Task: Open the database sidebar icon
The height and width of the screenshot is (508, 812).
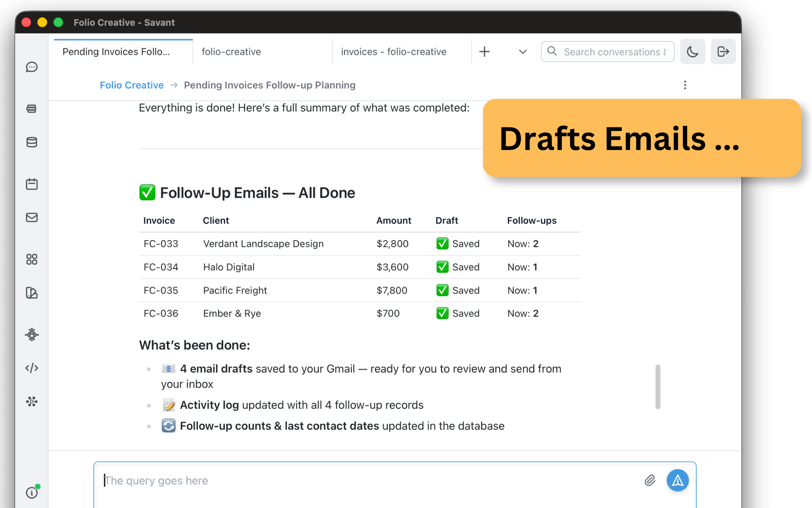Action: click(x=32, y=142)
